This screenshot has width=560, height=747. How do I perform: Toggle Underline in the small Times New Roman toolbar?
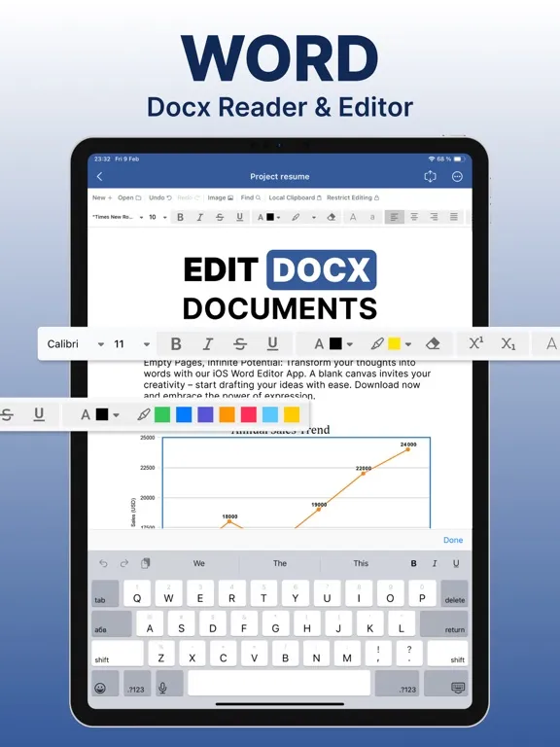[x=239, y=217]
